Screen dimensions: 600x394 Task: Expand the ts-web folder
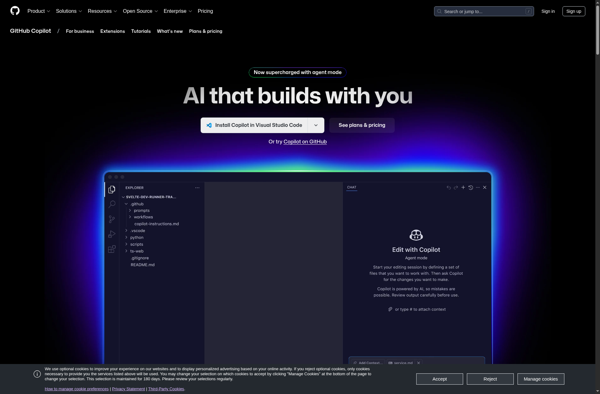(126, 251)
